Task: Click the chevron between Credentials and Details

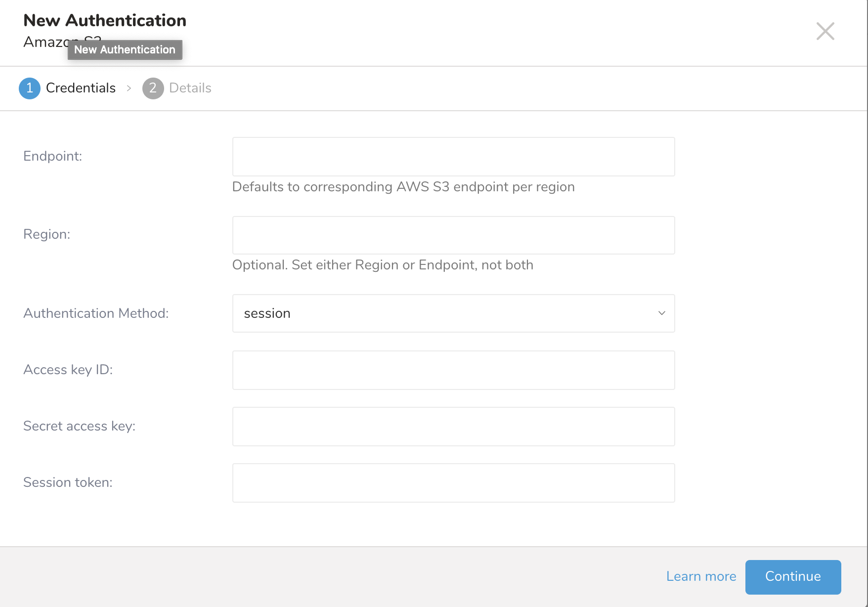Action: tap(129, 88)
